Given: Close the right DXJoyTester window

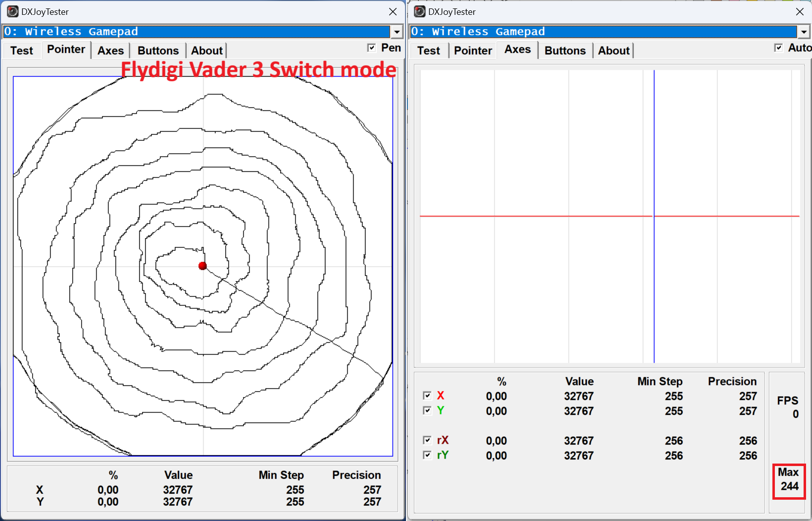Looking at the screenshot, I should (800, 11).
